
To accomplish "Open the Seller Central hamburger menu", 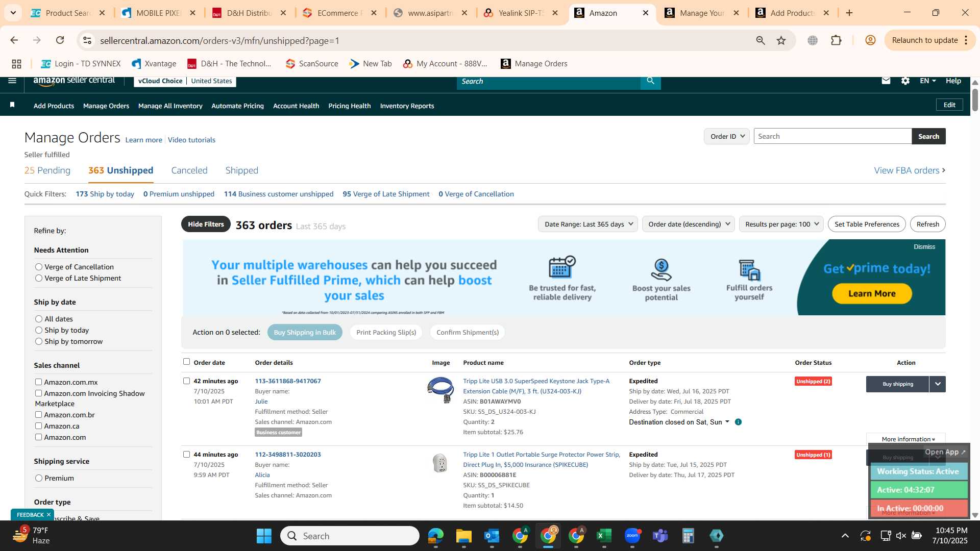I will 12,81.
